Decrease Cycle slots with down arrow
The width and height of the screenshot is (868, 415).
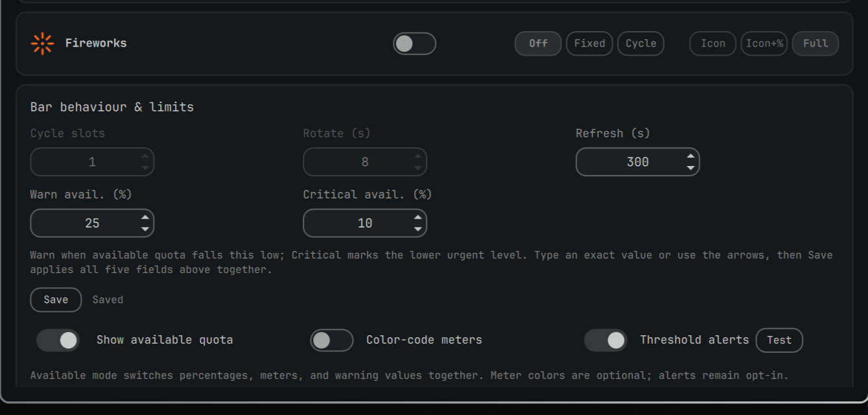coord(145,168)
